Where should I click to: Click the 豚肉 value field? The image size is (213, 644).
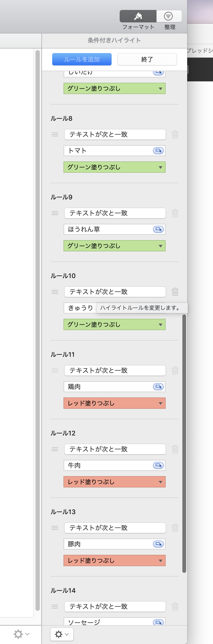coord(108,544)
